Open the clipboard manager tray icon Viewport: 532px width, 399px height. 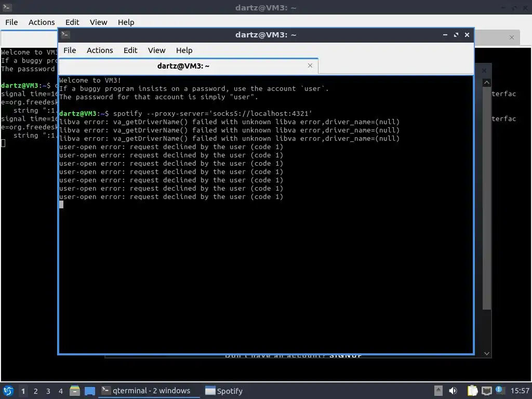472,391
